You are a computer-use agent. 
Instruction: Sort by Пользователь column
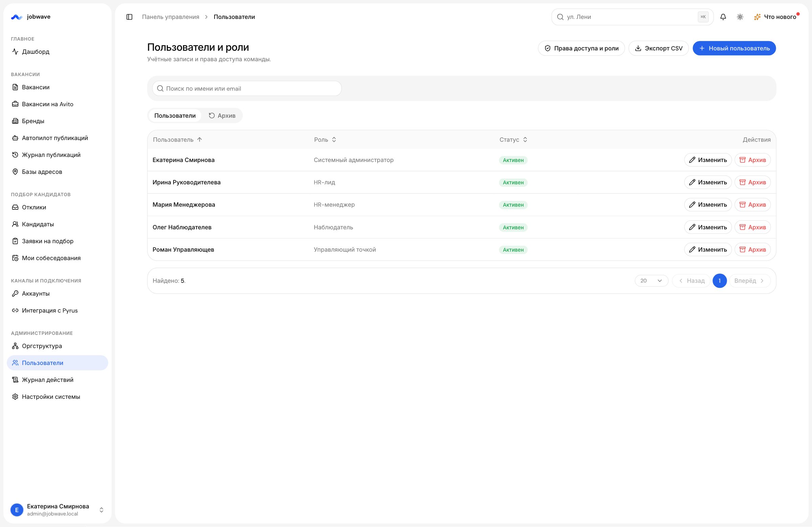tap(177, 139)
